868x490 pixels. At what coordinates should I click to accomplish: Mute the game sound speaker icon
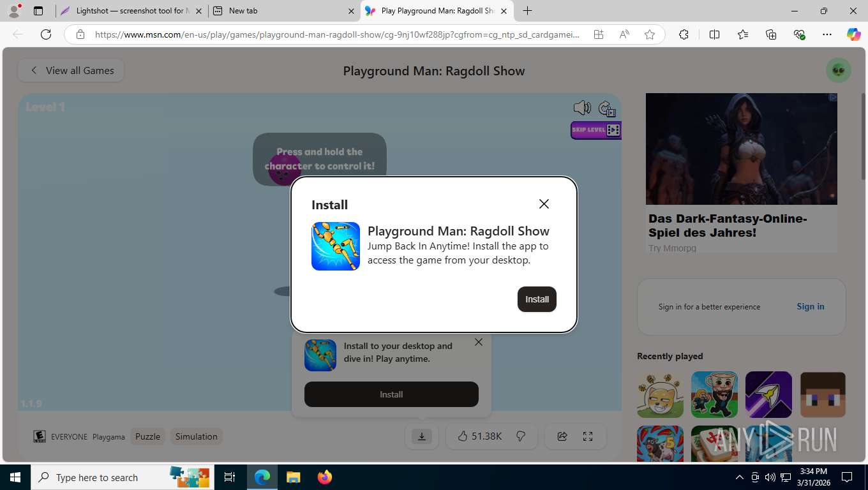pos(582,107)
